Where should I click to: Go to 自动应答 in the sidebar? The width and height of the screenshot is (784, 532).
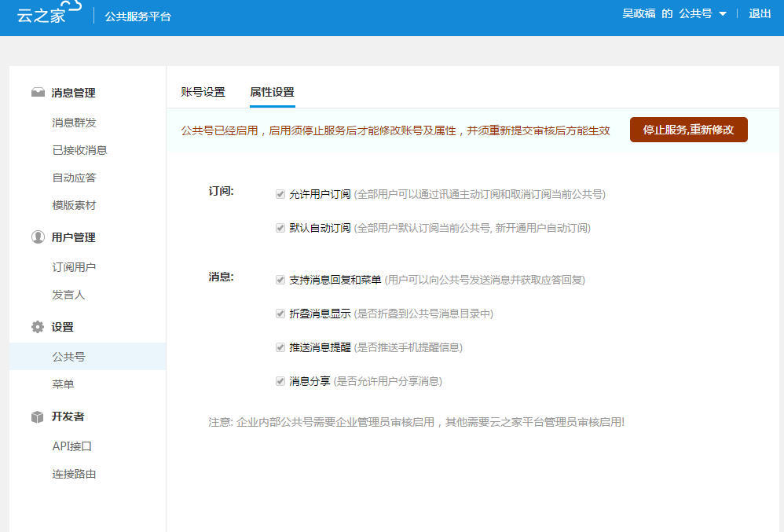tap(74, 178)
